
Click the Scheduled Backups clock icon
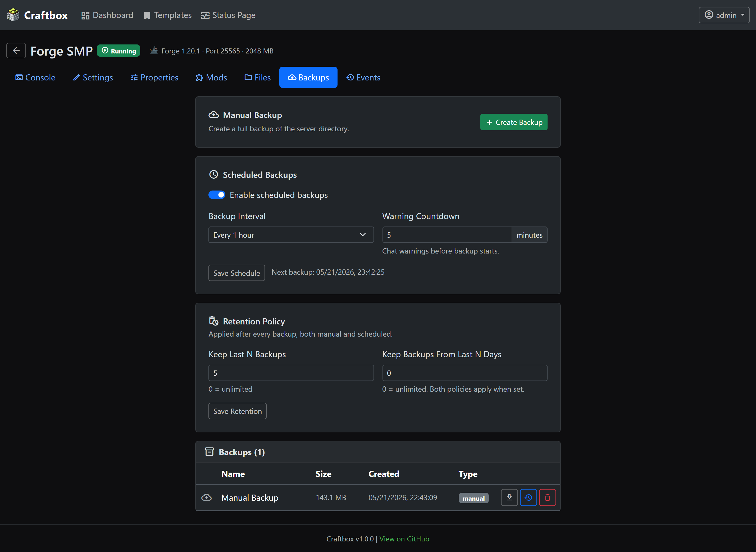tap(214, 174)
